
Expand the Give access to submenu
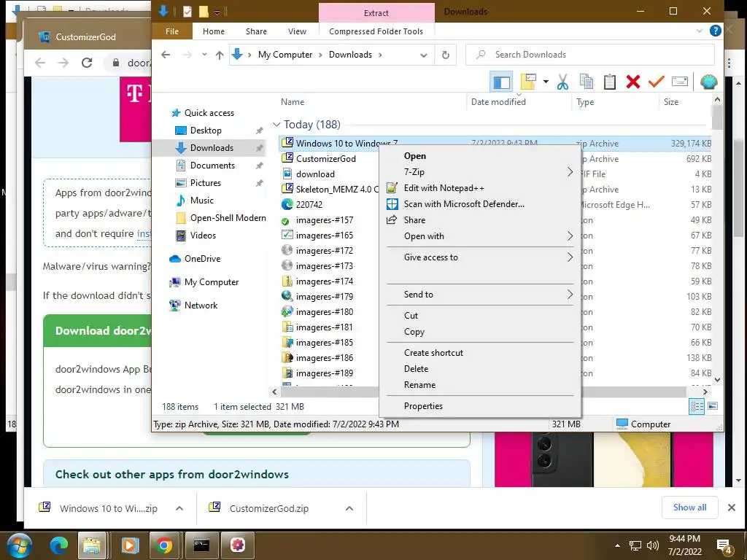(480, 257)
